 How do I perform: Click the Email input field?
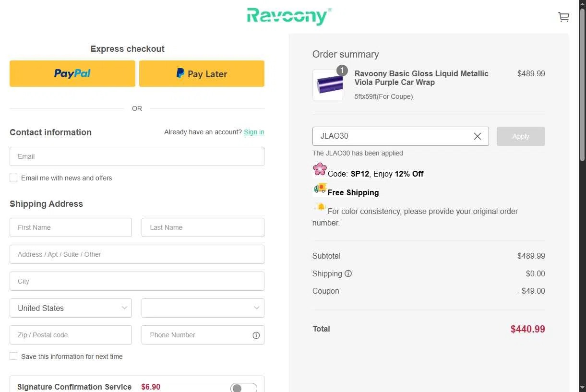pyautogui.click(x=137, y=156)
